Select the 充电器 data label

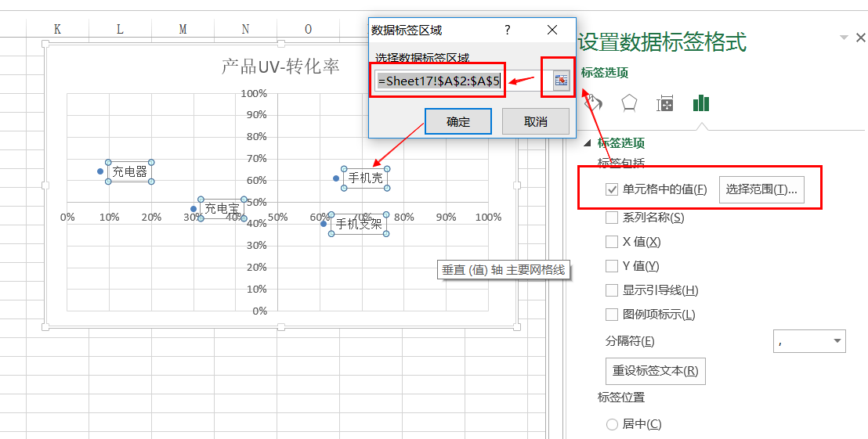click(129, 171)
